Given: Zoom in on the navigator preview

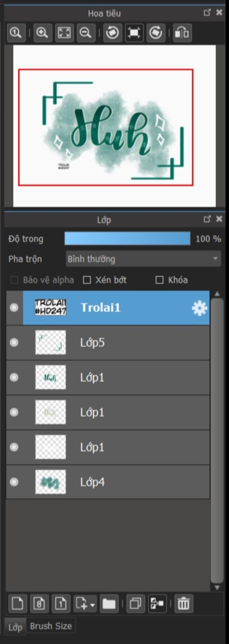Looking at the screenshot, I should tap(42, 33).
